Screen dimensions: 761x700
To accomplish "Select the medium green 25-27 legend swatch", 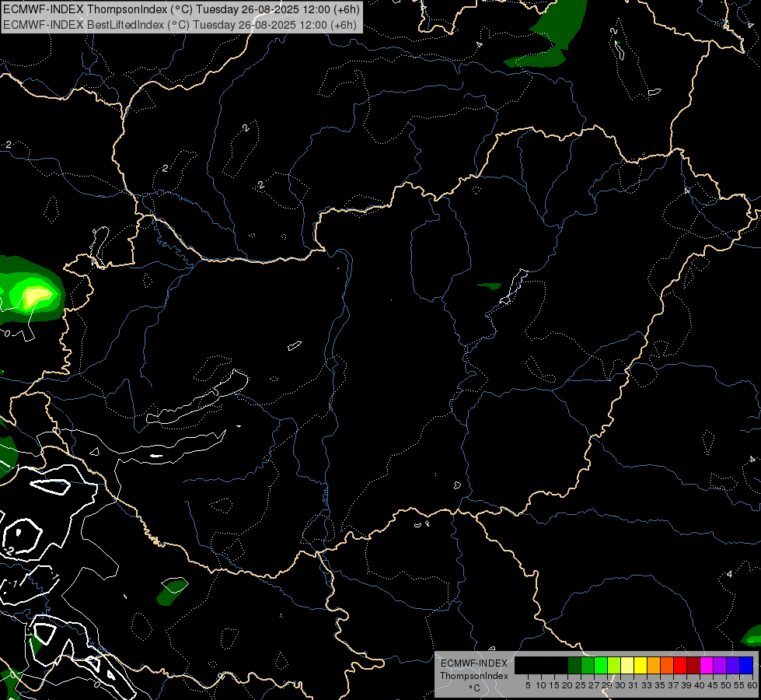I will (x=588, y=665).
